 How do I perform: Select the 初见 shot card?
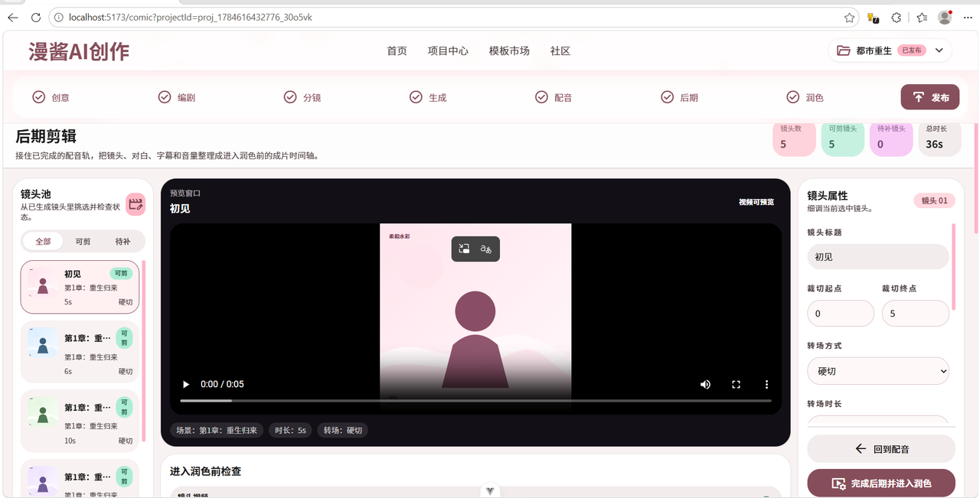click(x=80, y=287)
